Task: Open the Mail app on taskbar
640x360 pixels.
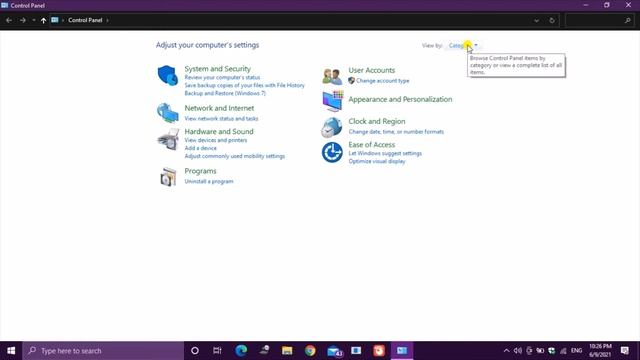Action: coord(334,351)
